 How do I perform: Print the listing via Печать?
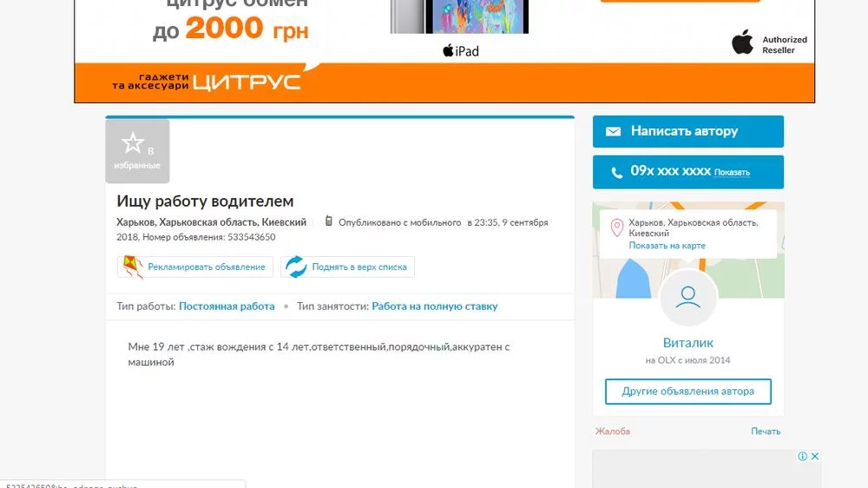766,431
